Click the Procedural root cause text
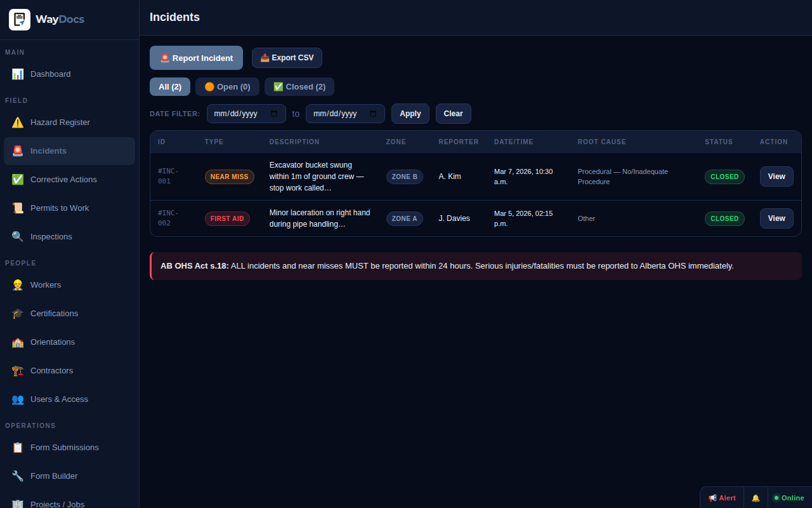Viewport: 812px width, 508px height. (623, 177)
